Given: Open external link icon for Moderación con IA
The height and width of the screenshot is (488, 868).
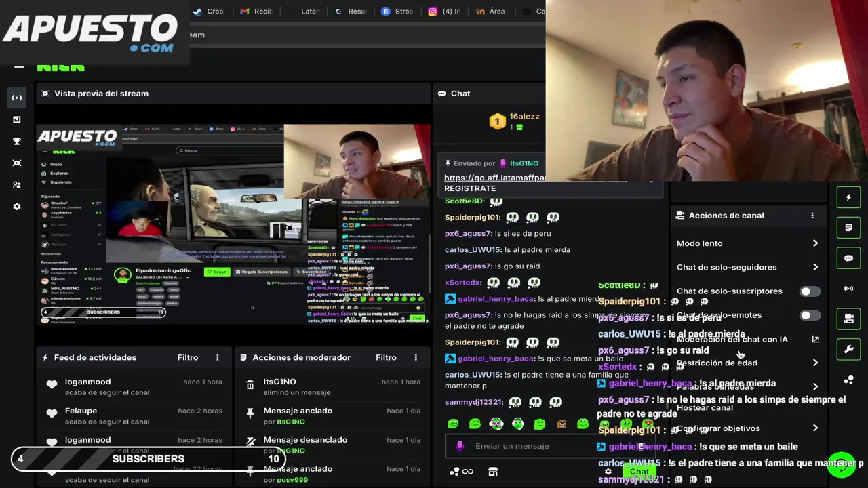Looking at the screenshot, I should tap(816, 339).
